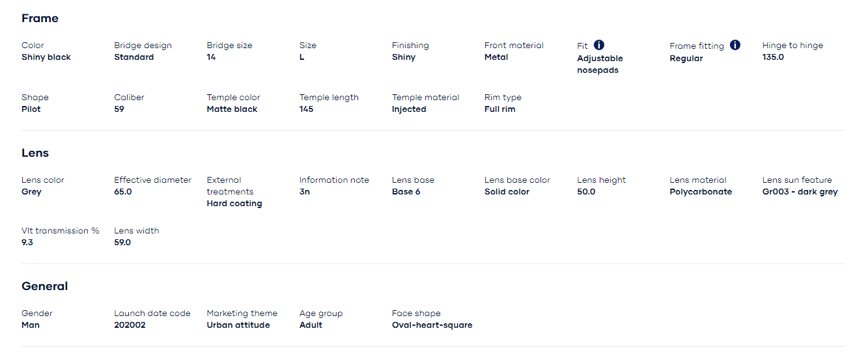Click the info icon beside Frame fitting
The height and width of the screenshot is (359, 868).
pos(735,45)
